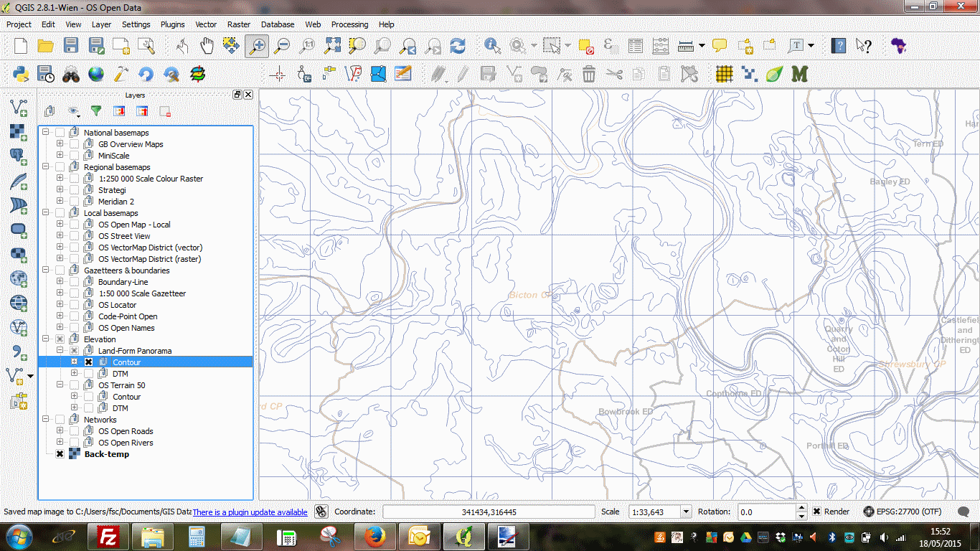
Task: Open the Scale dropdown in status bar
Action: click(685, 512)
